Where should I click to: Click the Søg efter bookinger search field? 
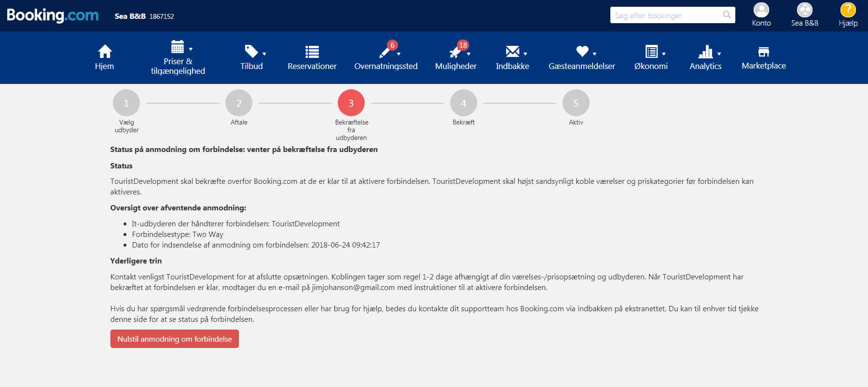point(666,15)
